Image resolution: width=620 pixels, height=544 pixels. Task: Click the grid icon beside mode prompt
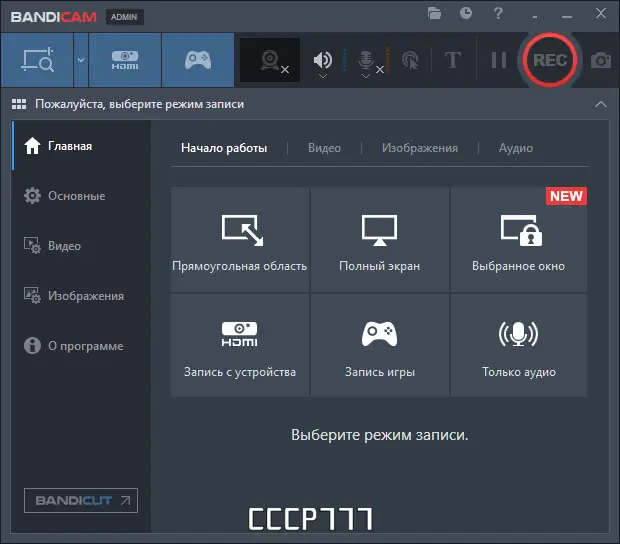tap(19, 104)
